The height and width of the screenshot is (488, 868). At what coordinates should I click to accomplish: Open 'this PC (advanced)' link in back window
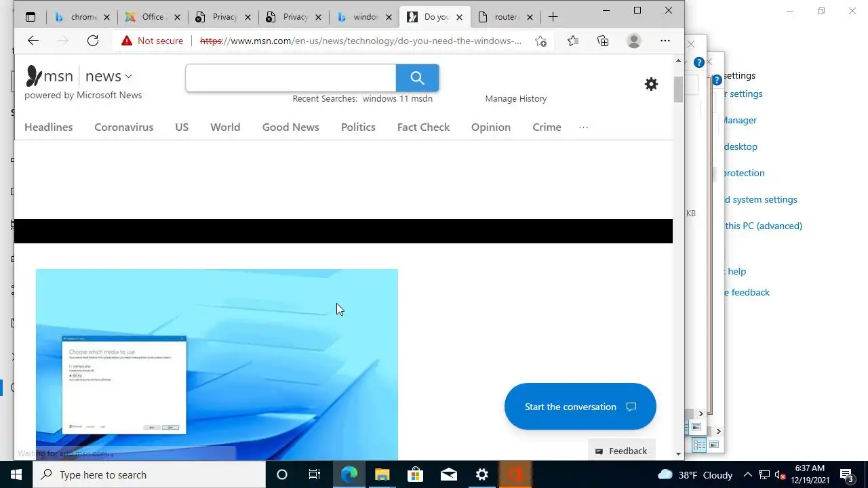point(764,226)
